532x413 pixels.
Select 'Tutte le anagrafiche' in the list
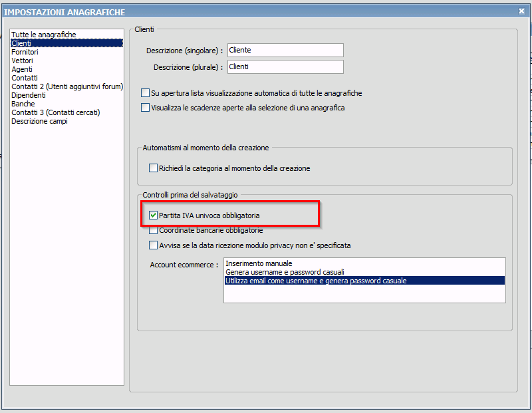44,35
